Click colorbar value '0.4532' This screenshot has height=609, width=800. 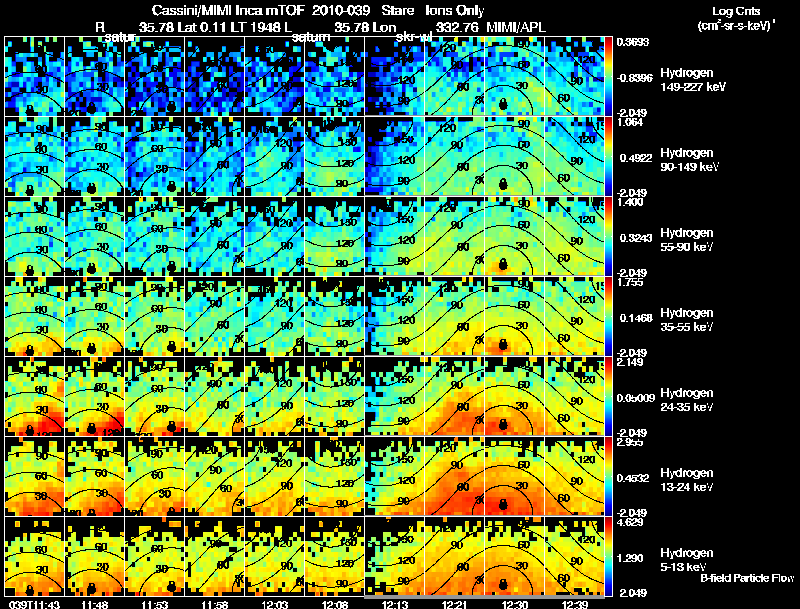pos(634,478)
